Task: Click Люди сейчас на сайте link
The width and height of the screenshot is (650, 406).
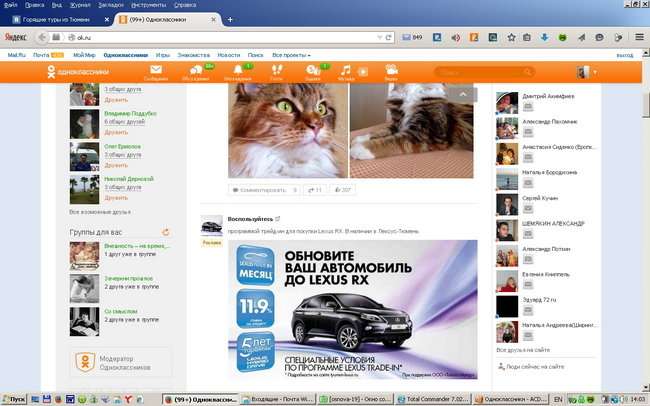Action: coord(535,367)
